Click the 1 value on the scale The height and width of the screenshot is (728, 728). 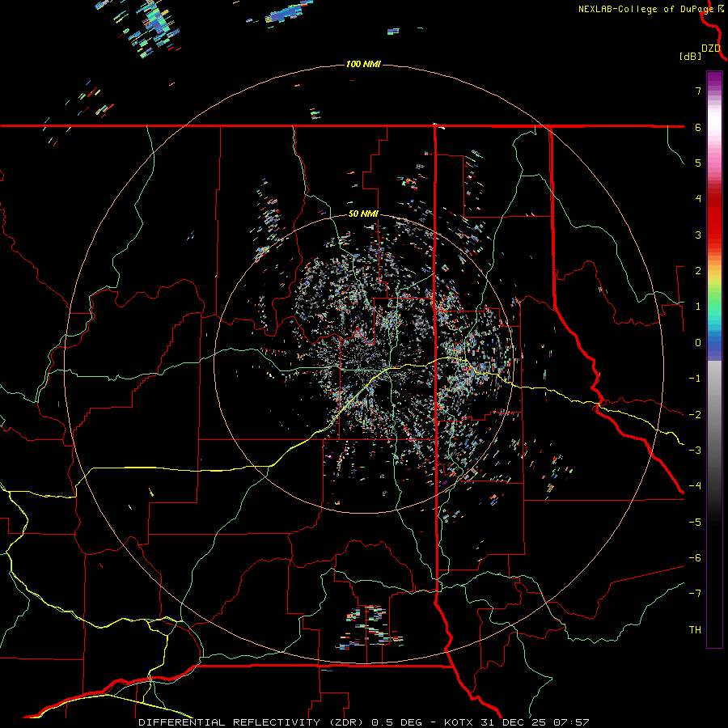[x=698, y=307]
